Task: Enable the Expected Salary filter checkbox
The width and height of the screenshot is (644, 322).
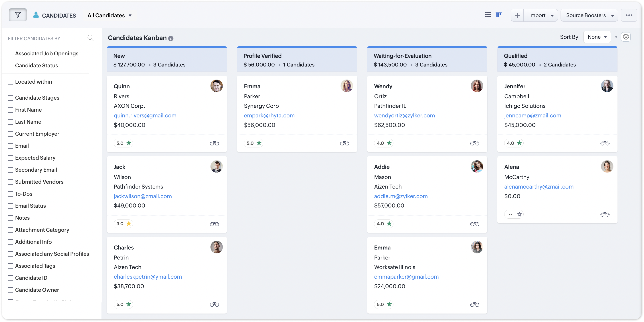Action: click(x=10, y=158)
